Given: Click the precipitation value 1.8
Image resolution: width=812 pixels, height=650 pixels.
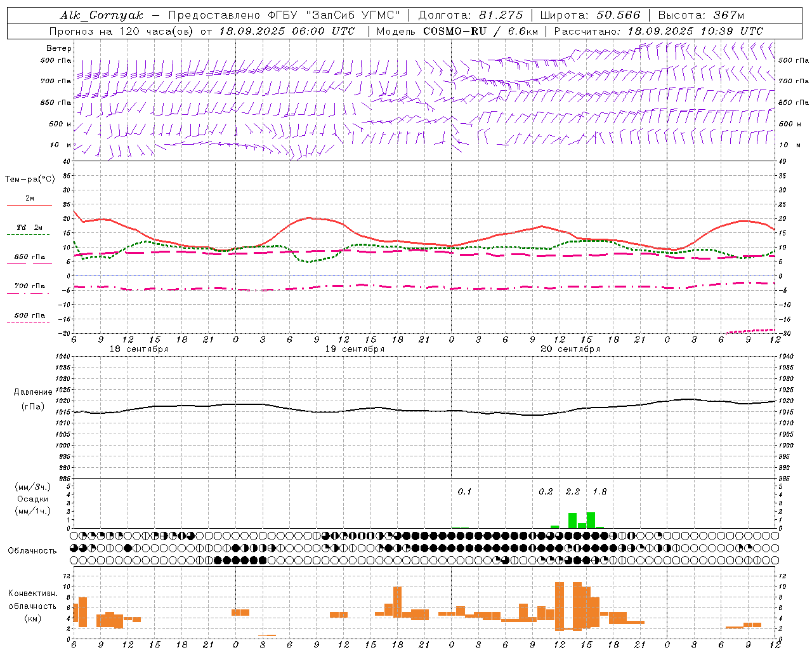Looking at the screenshot, I should (x=599, y=492).
